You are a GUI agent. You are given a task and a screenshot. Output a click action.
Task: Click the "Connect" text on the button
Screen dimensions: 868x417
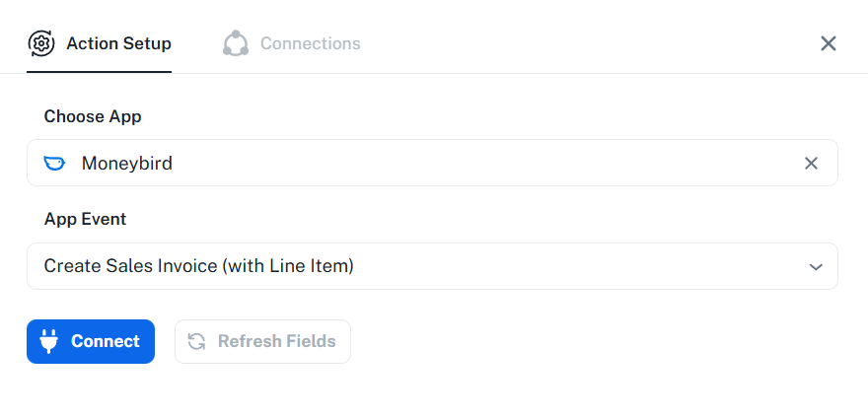point(106,341)
